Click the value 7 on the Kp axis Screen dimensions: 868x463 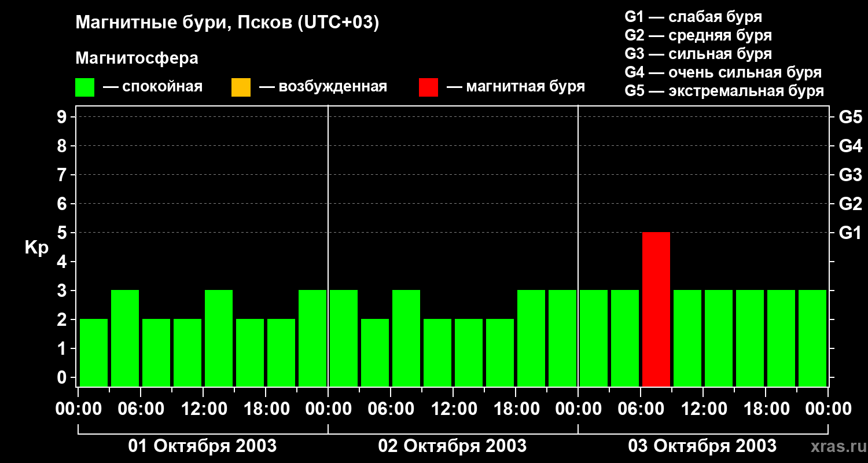[63, 175]
